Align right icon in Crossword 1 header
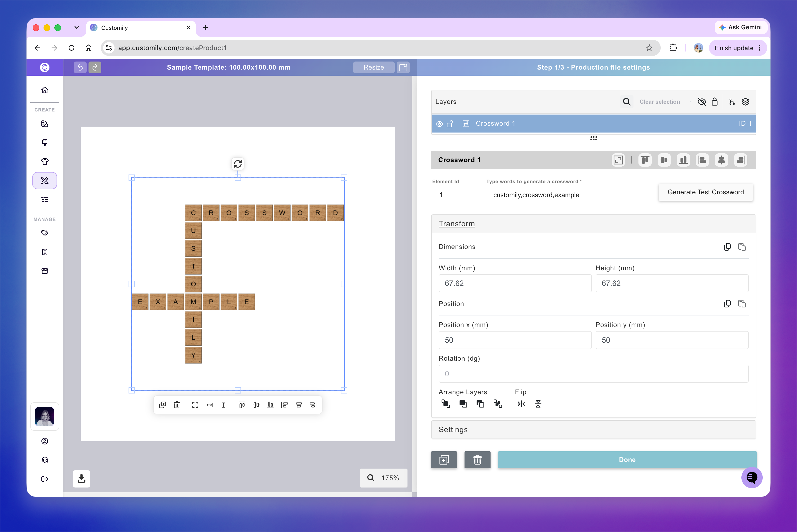Viewport: 797px width, 532px height. click(x=741, y=160)
